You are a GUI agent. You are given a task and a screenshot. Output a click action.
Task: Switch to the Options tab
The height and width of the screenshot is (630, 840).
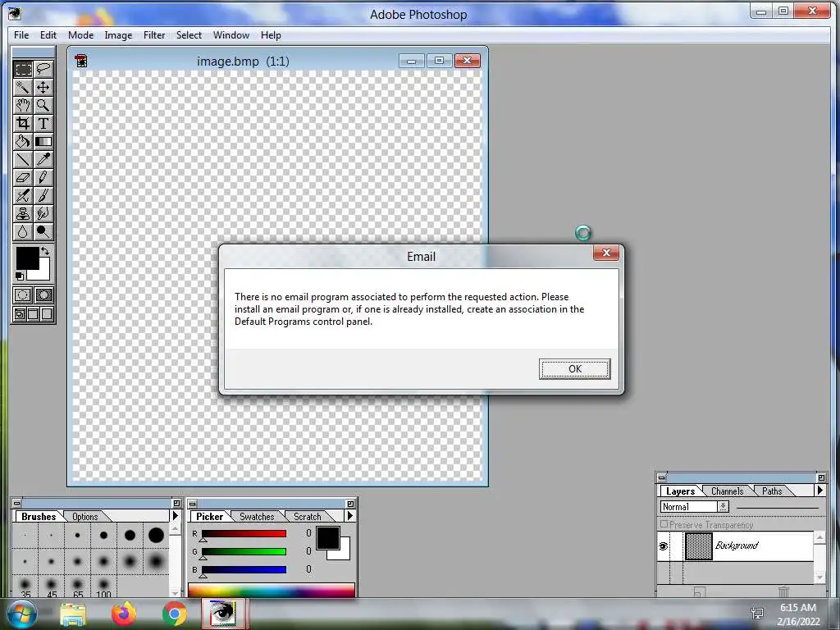[85, 517]
